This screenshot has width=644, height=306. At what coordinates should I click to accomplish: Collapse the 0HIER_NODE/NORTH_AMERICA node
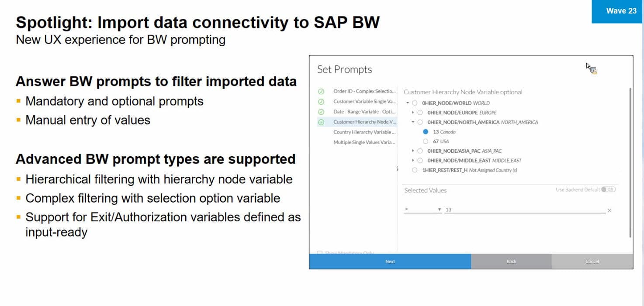pyautogui.click(x=413, y=122)
